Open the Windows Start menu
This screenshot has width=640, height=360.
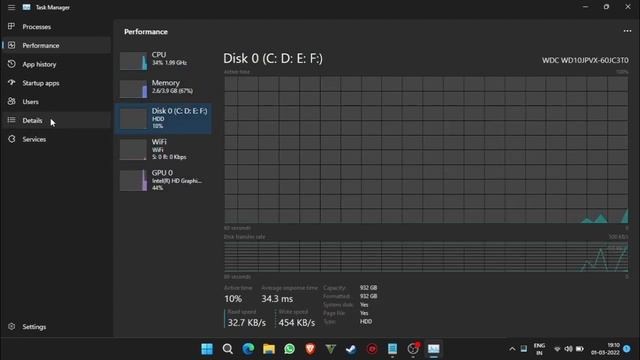point(207,349)
